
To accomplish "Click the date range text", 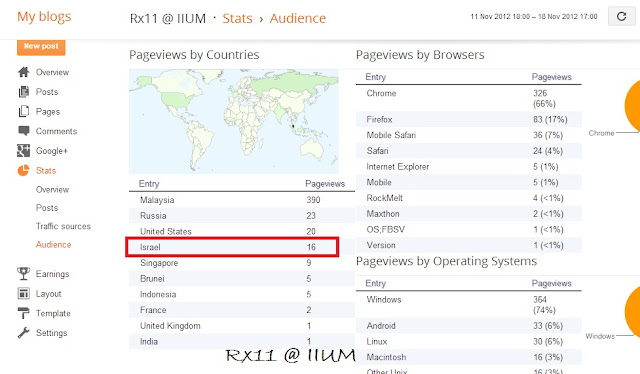I will pyautogui.click(x=534, y=16).
